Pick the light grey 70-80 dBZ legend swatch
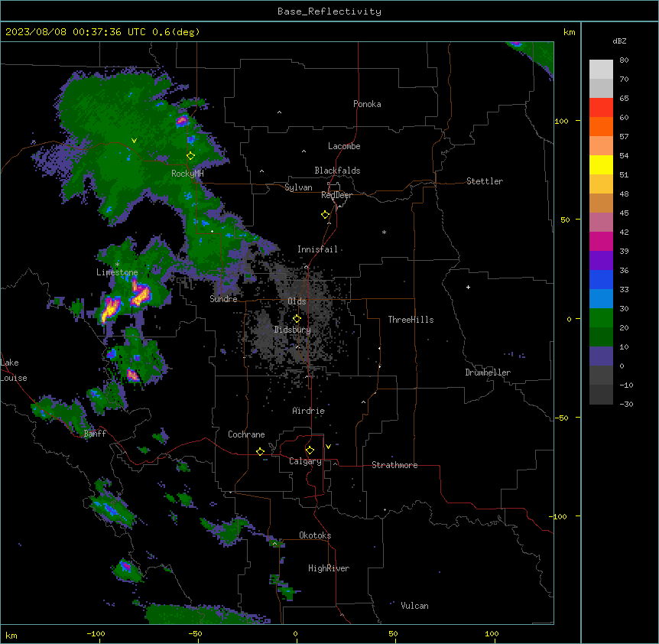 pyautogui.click(x=601, y=70)
